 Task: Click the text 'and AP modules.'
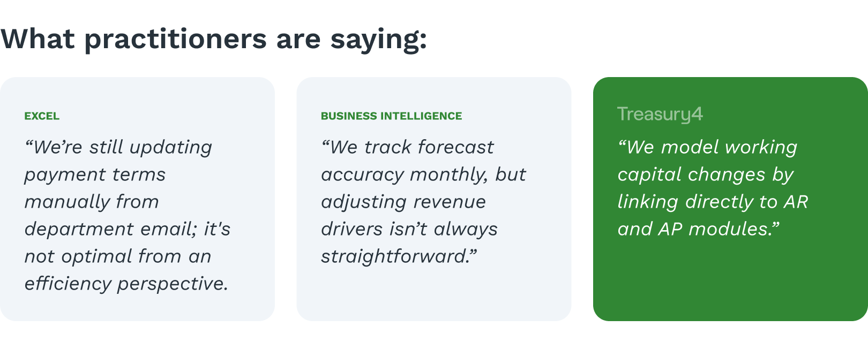[x=699, y=229]
